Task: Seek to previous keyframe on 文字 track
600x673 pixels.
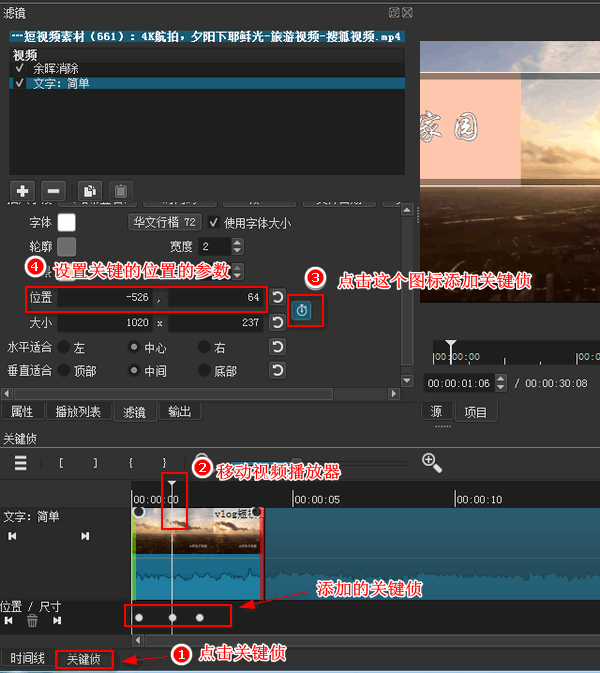Action: point(12,536)
